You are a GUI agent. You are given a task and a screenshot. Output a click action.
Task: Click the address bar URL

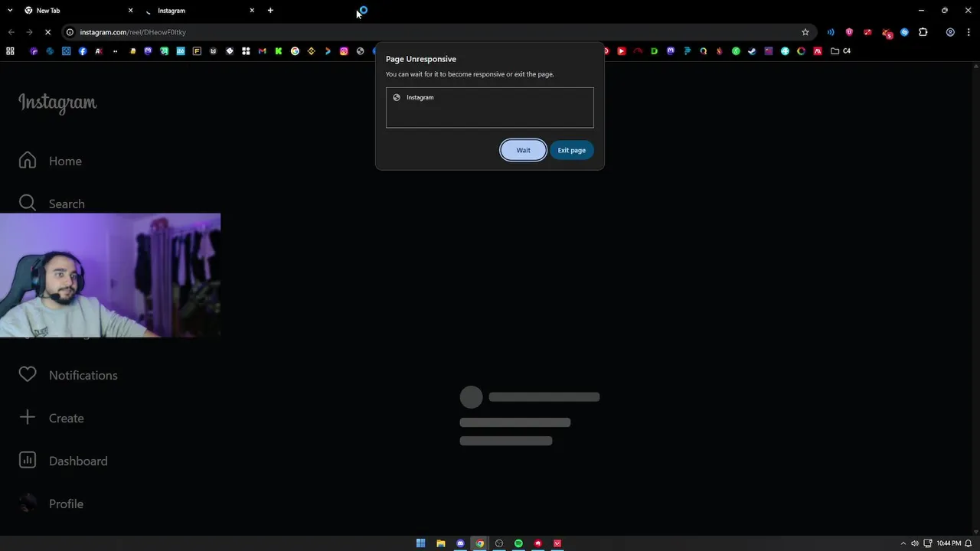point(133,32)
